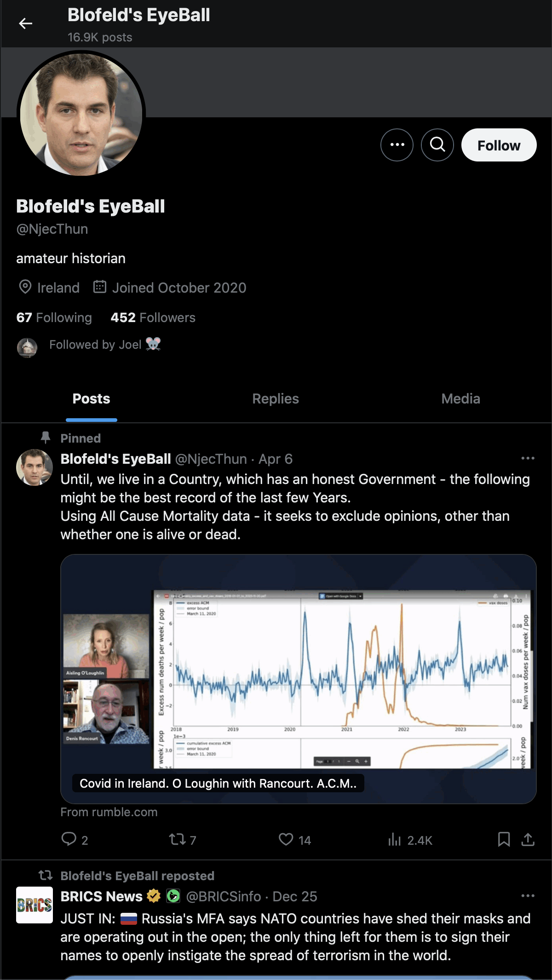552x980 pixels.
Task: Open the BRICS News profile avatar
Action: pyautogui.click(x=34, y=905)
